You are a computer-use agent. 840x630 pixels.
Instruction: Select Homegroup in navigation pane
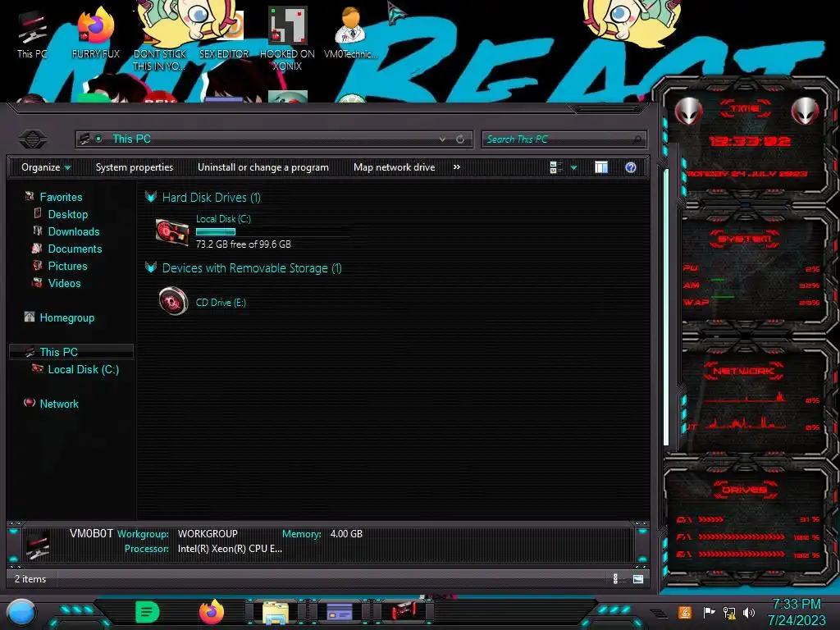[x=67, y=317]
